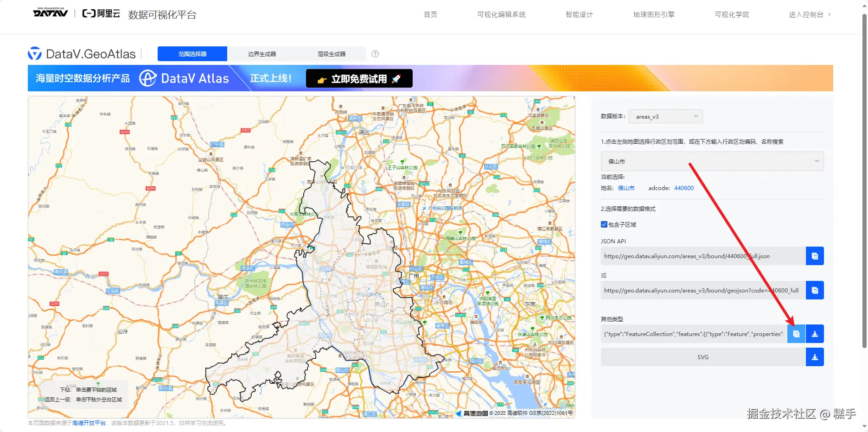
Task: Switch to the 边界生成器 tab
Action: point(262,54)
